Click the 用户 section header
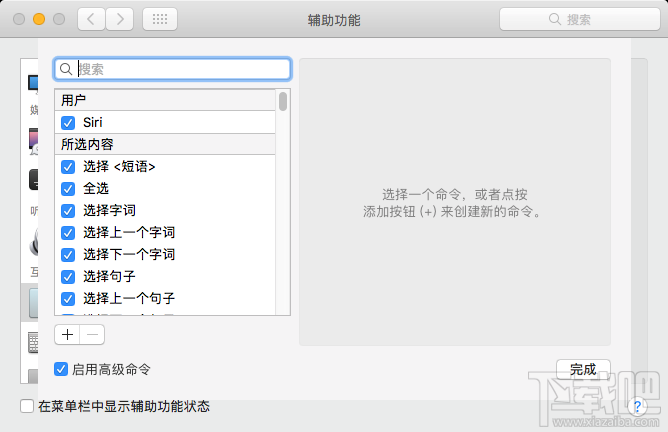Image resolution: width=668 pixels, height=432 pixels. point(165,101)
